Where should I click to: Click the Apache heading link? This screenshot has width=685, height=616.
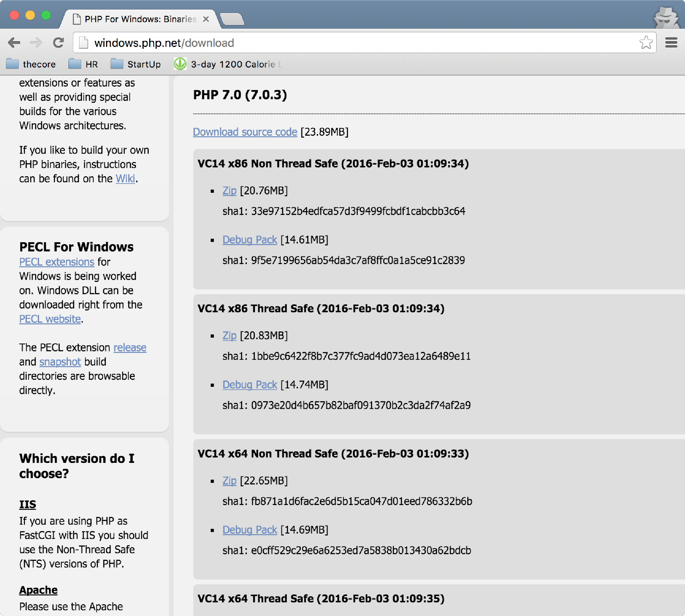[38, 590]
